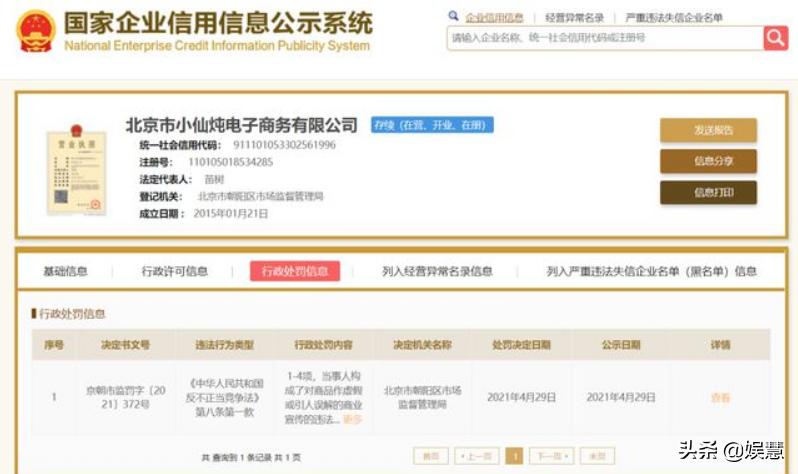Click the 信息分享 button
This screenshot has width=798, height=474.
pos(708,161)
